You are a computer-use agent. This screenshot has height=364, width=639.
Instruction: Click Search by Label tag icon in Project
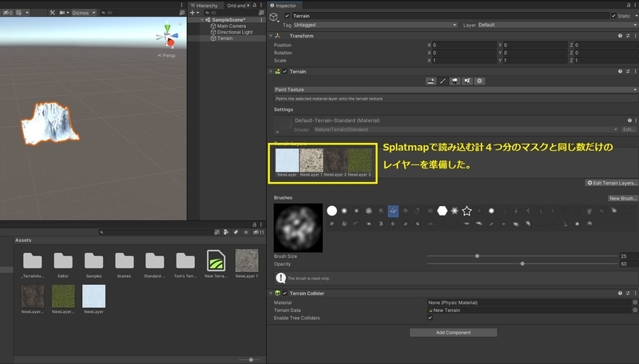pyautogui.click(x=236, y=232)
